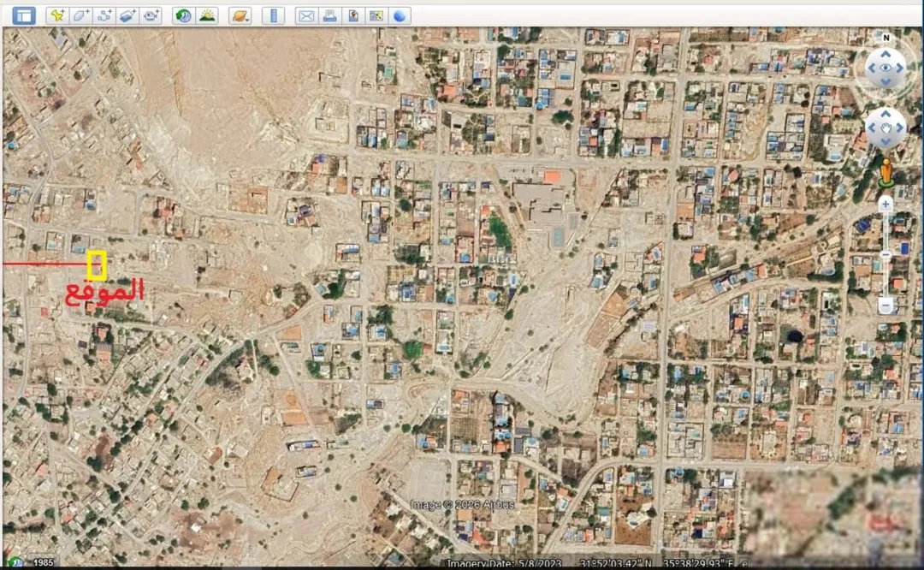Select the Add Polygon tool
The image size is (924, 570).
pyautogui.click(x=80, y=16)
